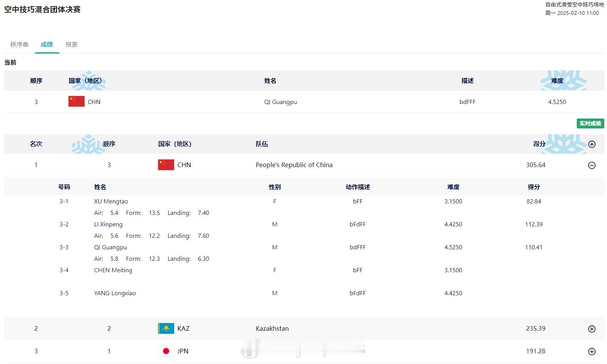The width and height of the screenshot is (607, 364).
Task: Expand all teams via header plus icon
Action: (x=592, y=144)
